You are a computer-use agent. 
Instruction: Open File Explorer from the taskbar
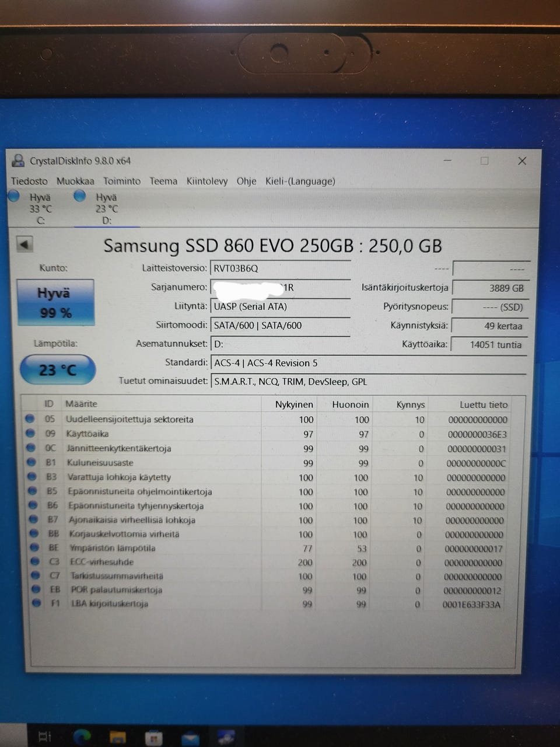coord(118,737)
